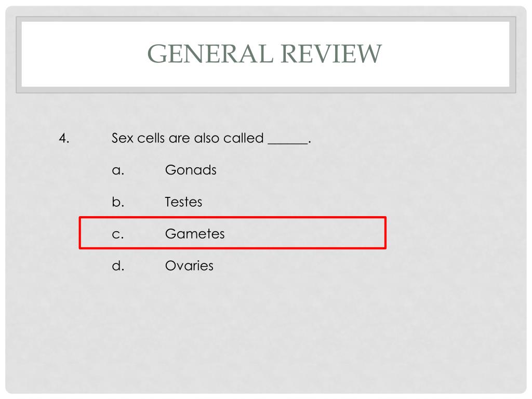Choose answer option Gonads
Image resolution: width=532 pixels, height=399 pixels.
(191, 170)
